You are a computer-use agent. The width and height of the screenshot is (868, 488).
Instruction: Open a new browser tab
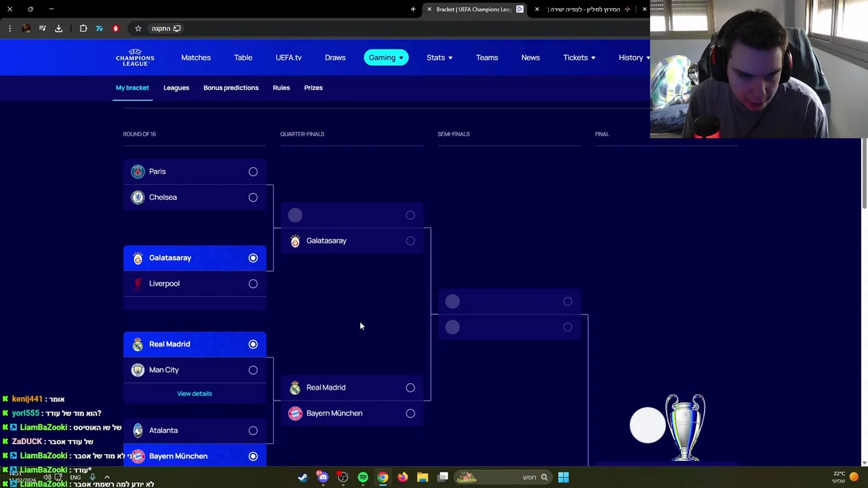pos(413,9)
